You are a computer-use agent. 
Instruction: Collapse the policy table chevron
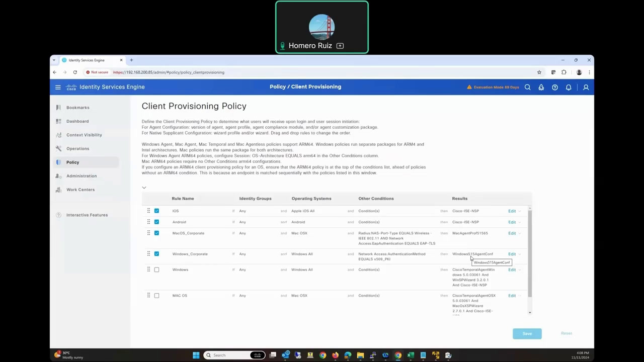pyautogui.click(x=144, y=188)
